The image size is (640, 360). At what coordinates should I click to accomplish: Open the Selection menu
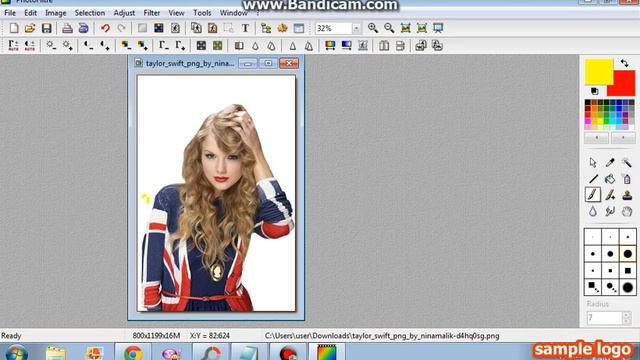coord(90,13)
